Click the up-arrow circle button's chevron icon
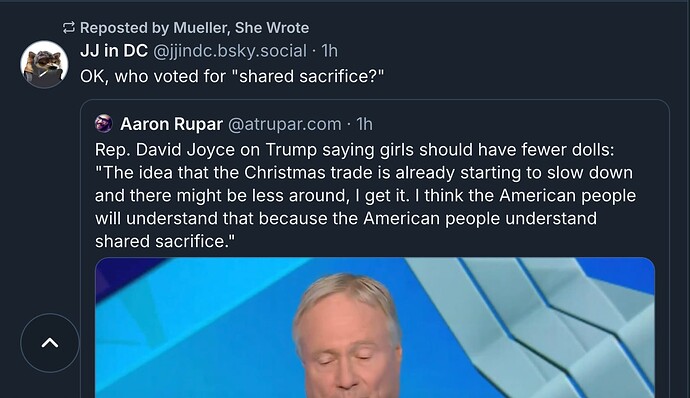This screenshot has height=398, width=690. click(50, 343)
